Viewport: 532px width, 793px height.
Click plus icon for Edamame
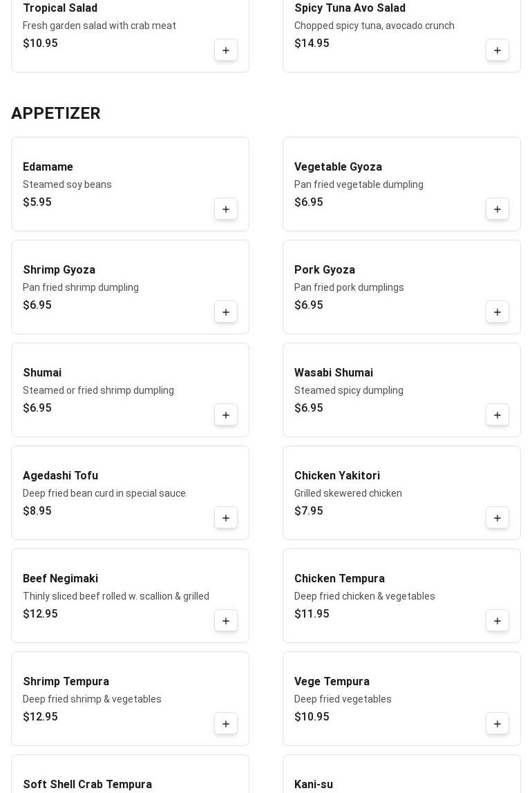click(x=226, y=209)
